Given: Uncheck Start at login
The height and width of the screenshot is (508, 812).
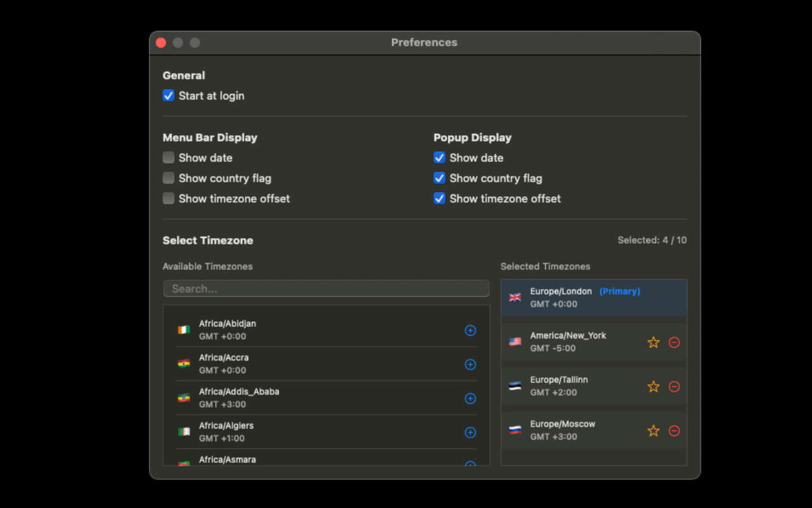Looking at the screenshot, I should click(x=168, y=95).
